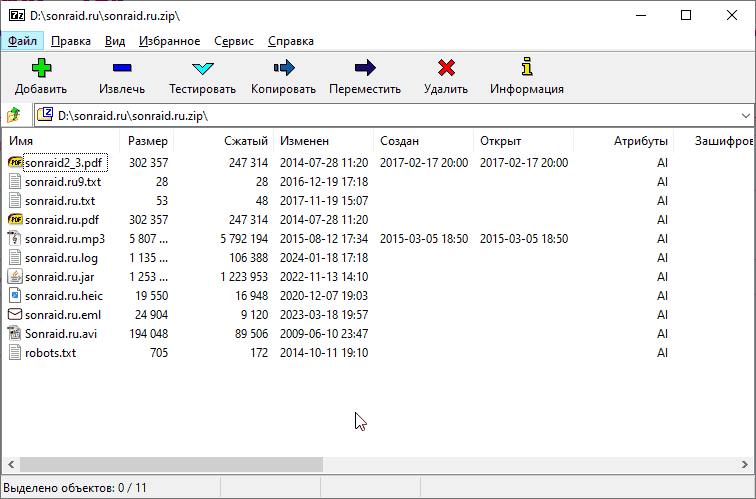
Task: Click the red X Удалить icon
Action: pos(446,67)
